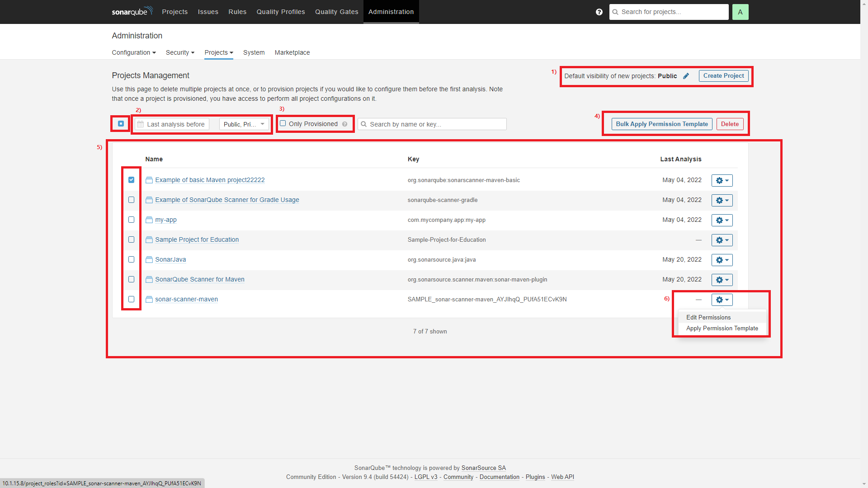Select the sonar-scanner-maven checkbox

131,299
